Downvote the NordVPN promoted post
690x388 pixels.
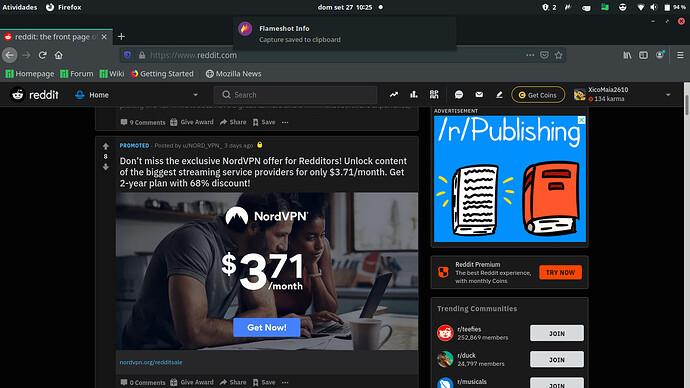(106, 167)
